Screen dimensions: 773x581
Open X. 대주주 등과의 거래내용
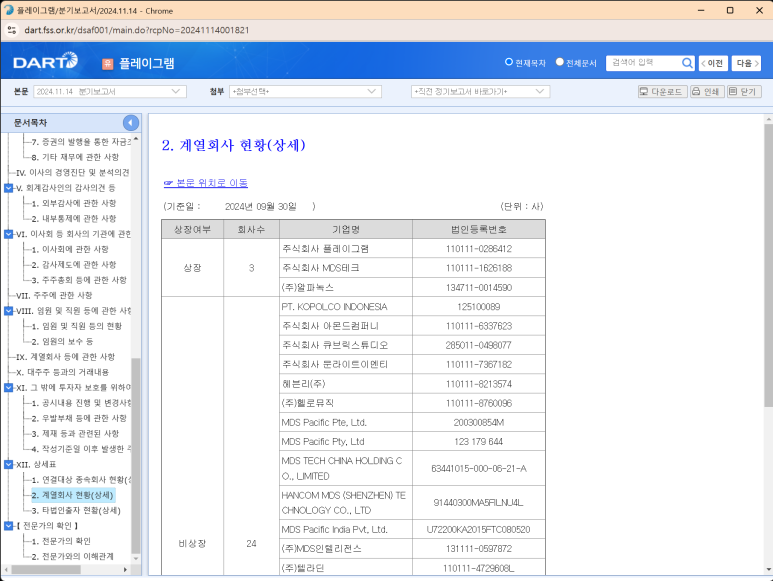pyautogui.click(x=62, y=372)
